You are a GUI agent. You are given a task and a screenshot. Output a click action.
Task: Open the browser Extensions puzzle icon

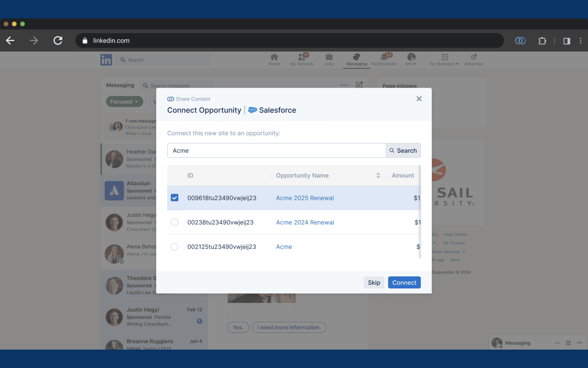543,40
